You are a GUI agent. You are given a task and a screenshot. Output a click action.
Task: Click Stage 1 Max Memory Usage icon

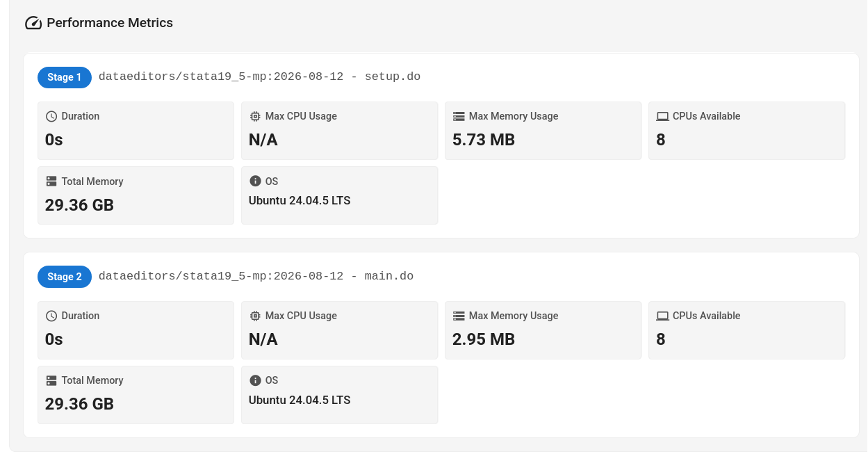click(459, 116)
